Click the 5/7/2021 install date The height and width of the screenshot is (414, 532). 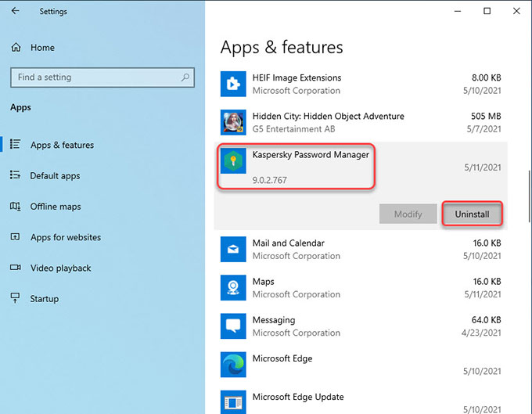pos(483,129)
